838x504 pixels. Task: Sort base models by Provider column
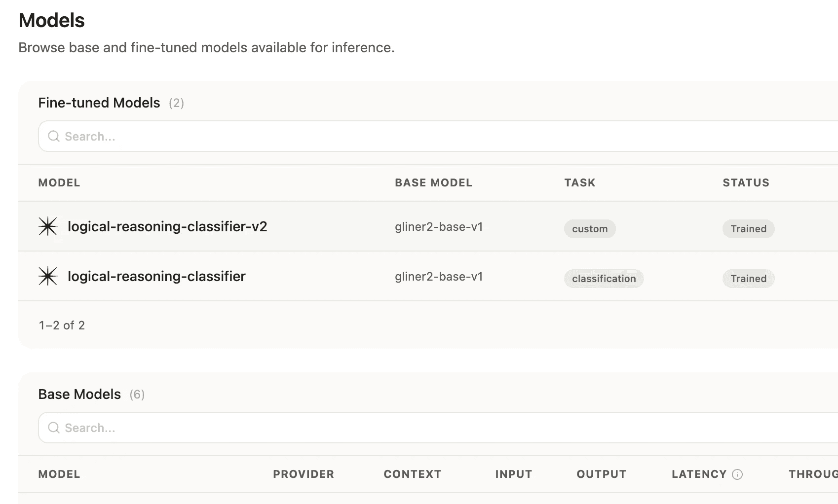304,474
